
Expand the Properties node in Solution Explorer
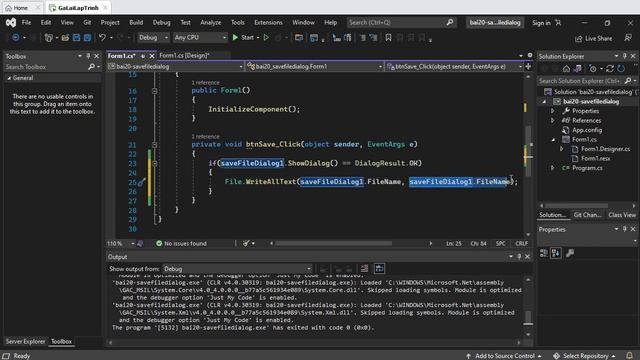(553, 111)
